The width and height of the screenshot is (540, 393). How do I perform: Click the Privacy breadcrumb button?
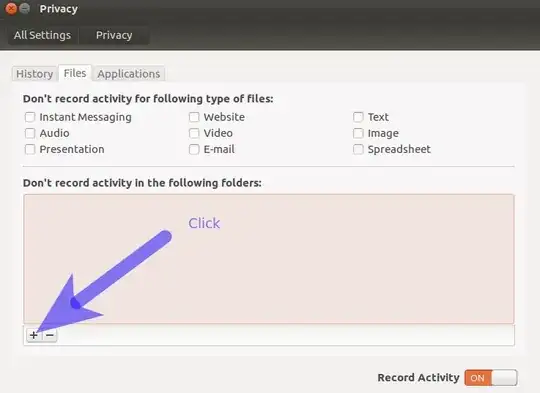(114, 35)
